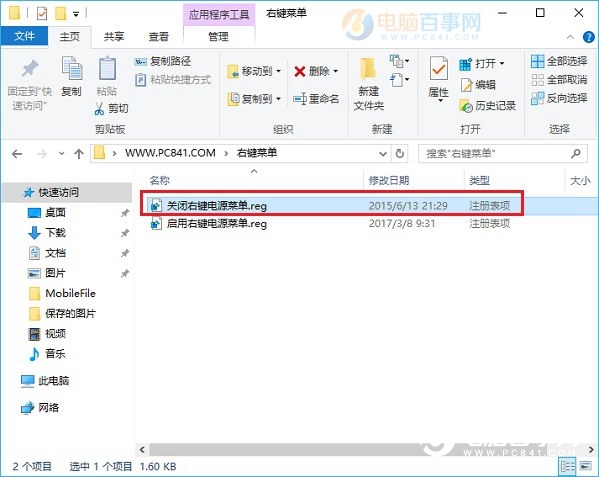Open the easy access dropdown icon
This screenshot has width=599, height=477.
[399, 80]
